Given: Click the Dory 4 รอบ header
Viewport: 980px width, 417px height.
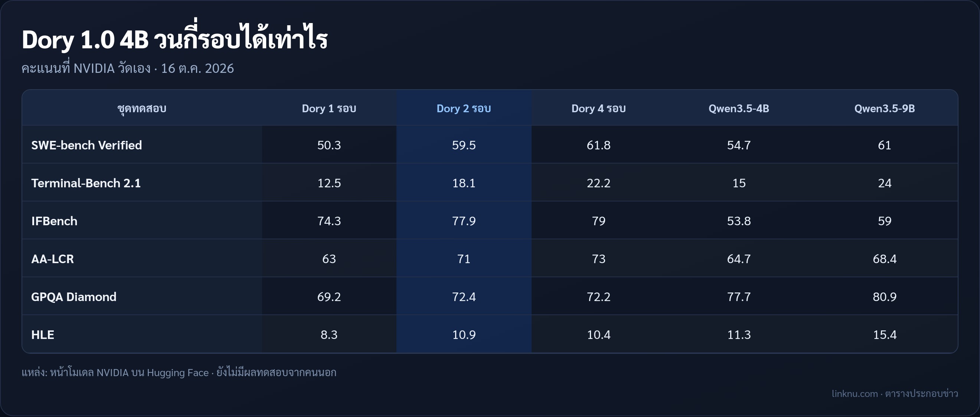Looking at the screenshot, I should click(x=598, y=109).
